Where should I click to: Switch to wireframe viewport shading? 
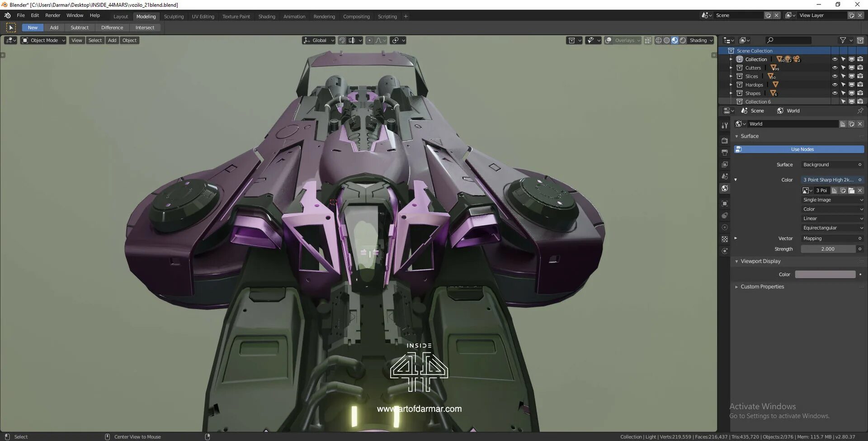658,40
